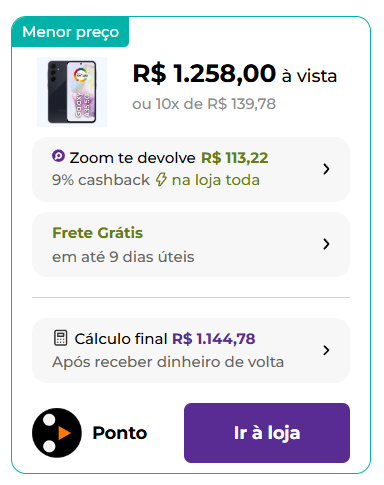Click the R$ 113,22 cashback amount

tap(234, 158)
